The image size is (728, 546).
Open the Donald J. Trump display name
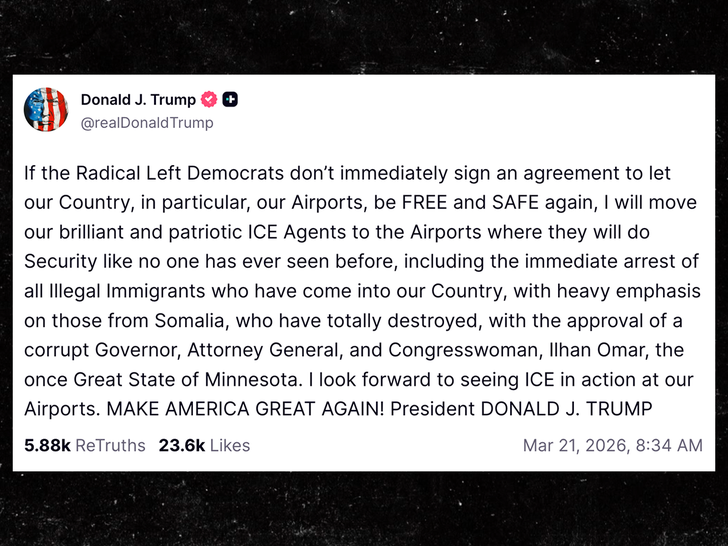[x=138, y=100]
